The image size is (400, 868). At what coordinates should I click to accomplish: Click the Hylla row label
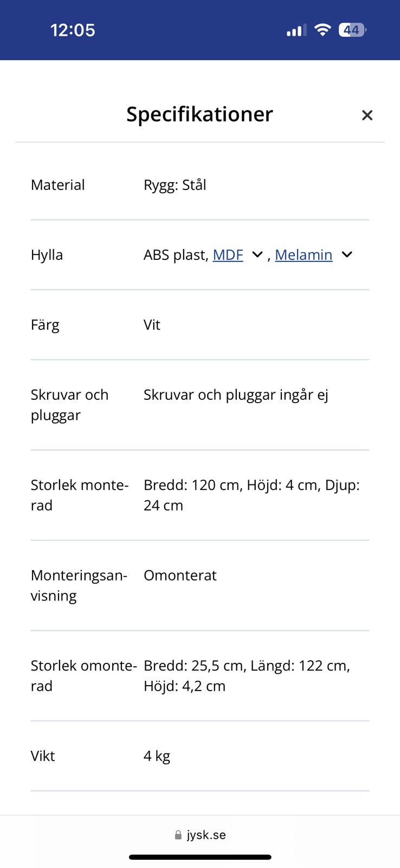(x=47, y=255)
